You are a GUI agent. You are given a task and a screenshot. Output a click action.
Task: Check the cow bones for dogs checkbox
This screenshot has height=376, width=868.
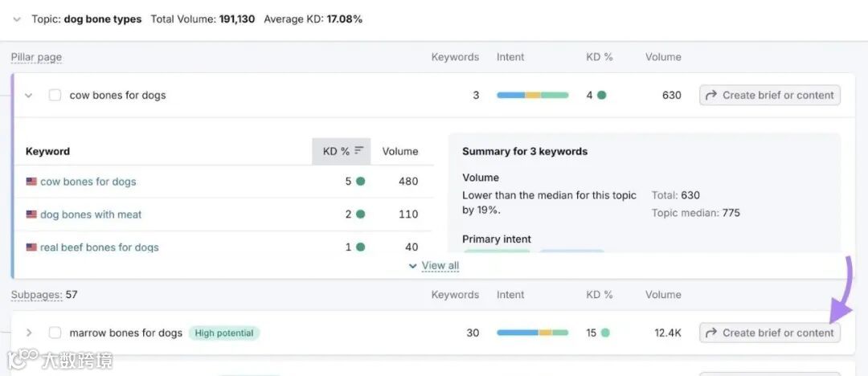click(x=55, y=95)
